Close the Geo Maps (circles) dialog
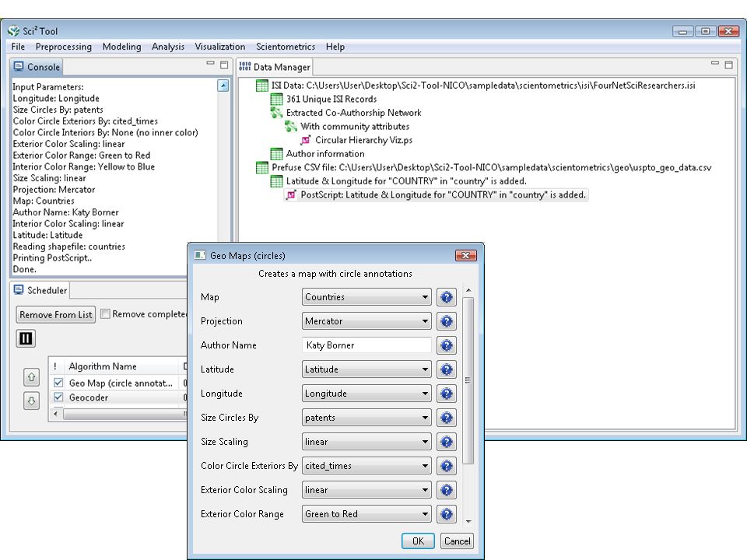Image resolution: width=747 pixels, height=560 pixels. [465, 256]
